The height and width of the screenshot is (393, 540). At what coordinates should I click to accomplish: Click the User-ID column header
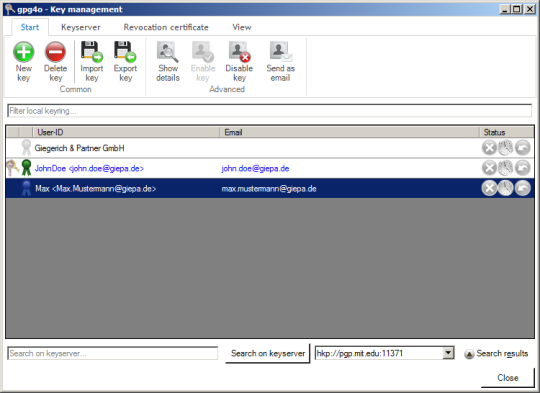click(x=126, y=132)
